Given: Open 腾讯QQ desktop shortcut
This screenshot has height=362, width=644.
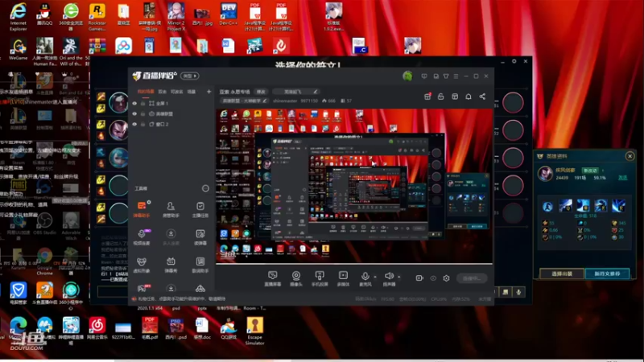Looking at the screenshot, I should 44,15.
